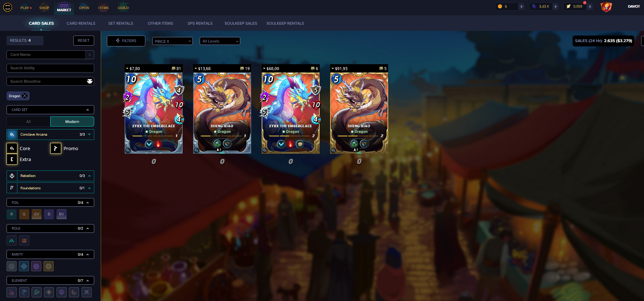This screenshot has width=644, height=301.
Task: Filter by Fire element icon
Action: point(12,292)
